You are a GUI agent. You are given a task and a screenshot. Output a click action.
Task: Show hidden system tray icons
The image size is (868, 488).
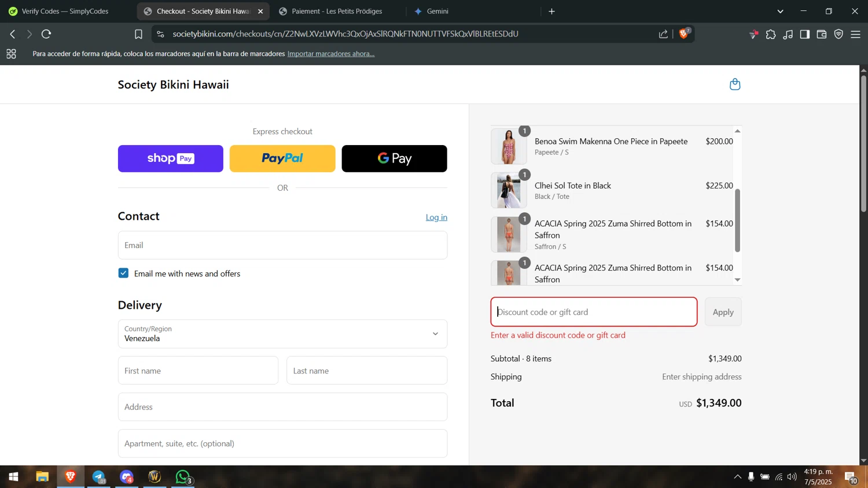point(737,477)
